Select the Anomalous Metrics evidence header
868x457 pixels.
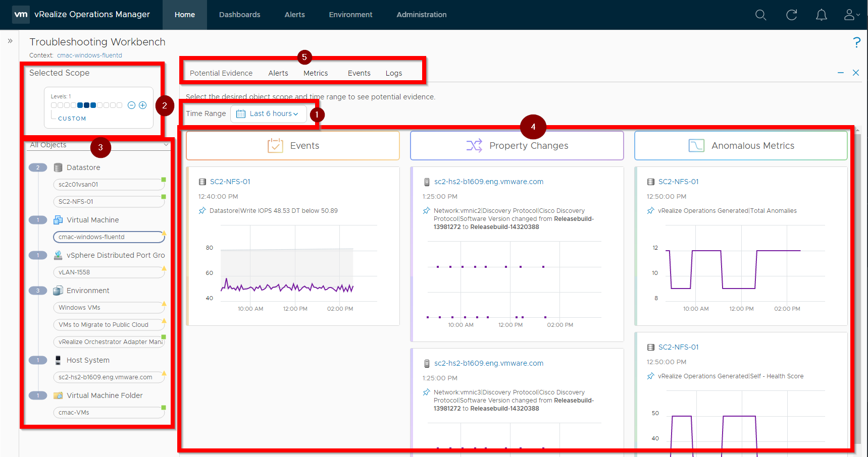tap(741, 146)
